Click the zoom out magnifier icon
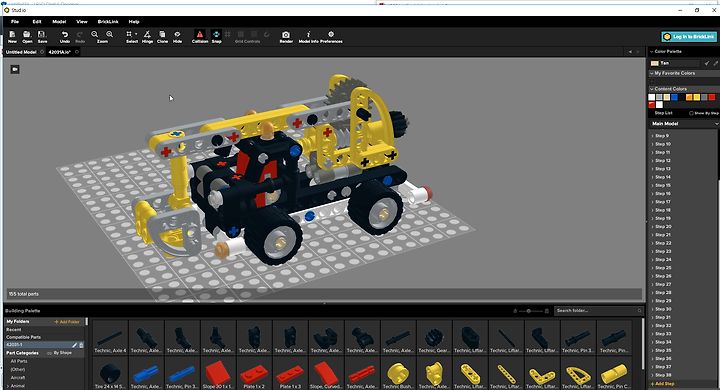This screenshot has width=720, height=390. (x=95, y=34)
